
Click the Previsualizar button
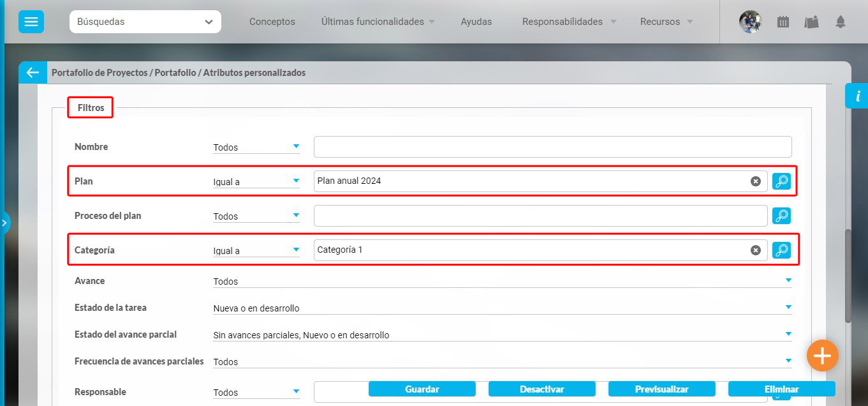point(661,389)
